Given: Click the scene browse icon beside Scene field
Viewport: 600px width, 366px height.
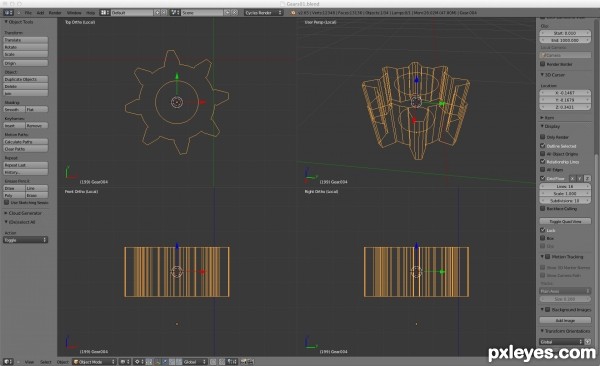Looking at the screenshot, I should click(175, 13).
